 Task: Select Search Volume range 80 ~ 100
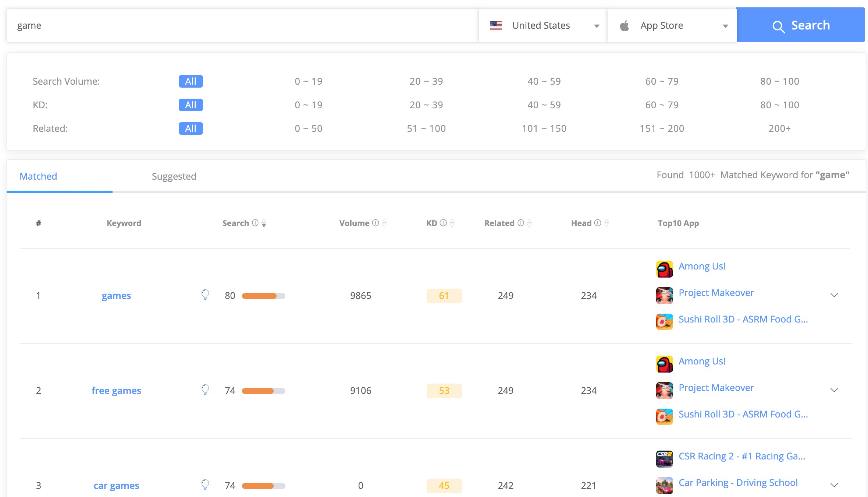(x=779, y=81)
